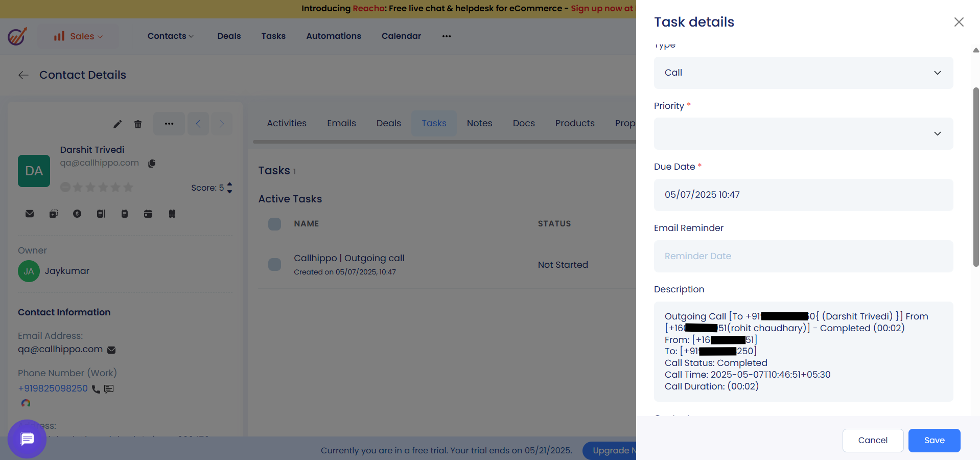Edit contact with the pencil icon
The height and width of the screenshot is (460, 980).
coord(118,124)
